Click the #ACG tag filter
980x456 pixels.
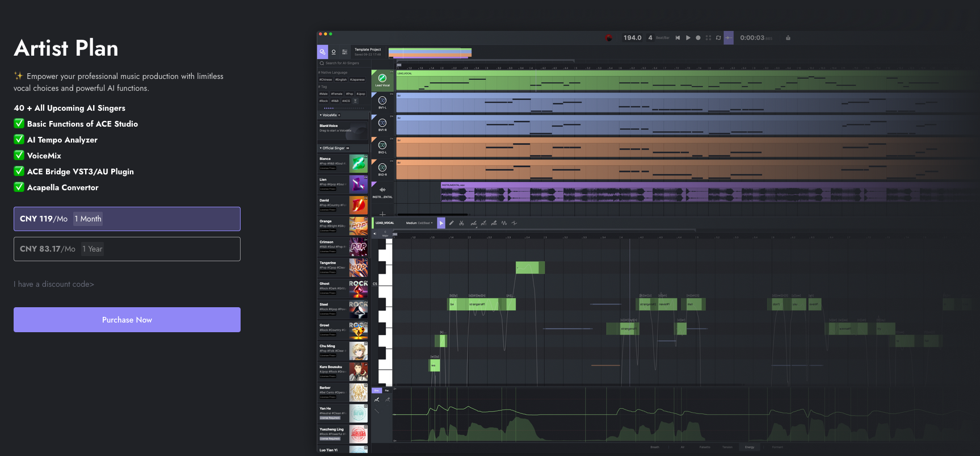(x=346, y=101)
